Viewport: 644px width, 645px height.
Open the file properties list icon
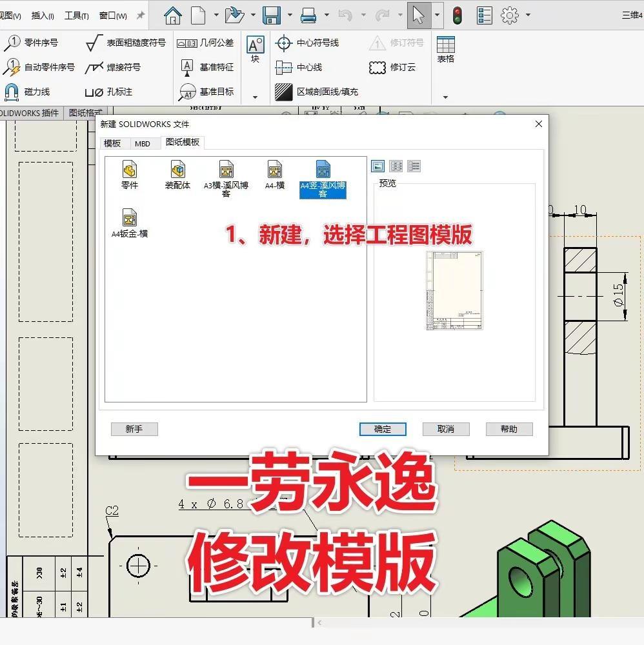485,15
